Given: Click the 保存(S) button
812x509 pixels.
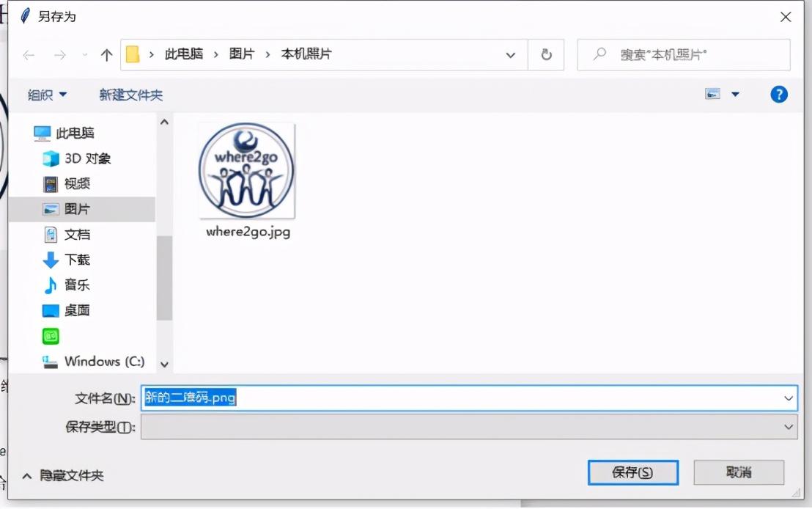Looking at the screenshot, I should (633, 472).
